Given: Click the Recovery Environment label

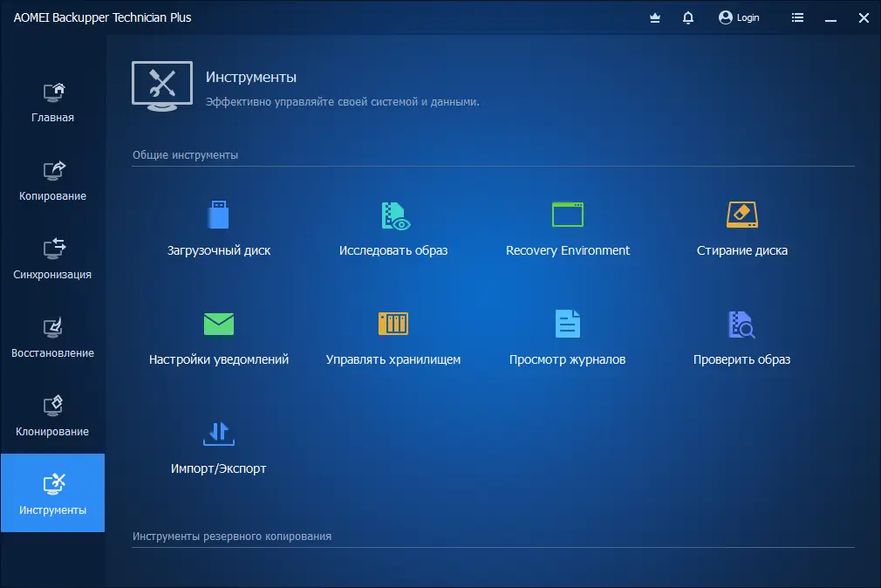Looking at the screenshot, I should [x=568, y=250].
